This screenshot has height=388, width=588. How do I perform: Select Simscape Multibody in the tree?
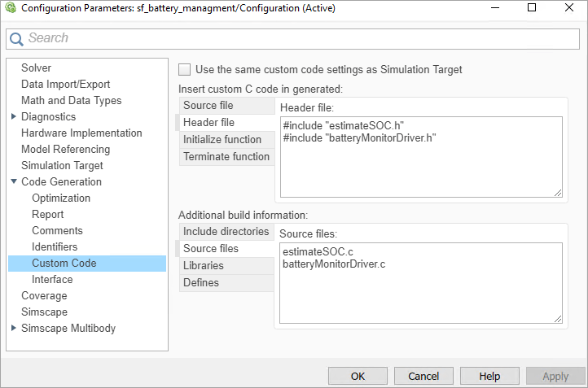coord(68,329)
